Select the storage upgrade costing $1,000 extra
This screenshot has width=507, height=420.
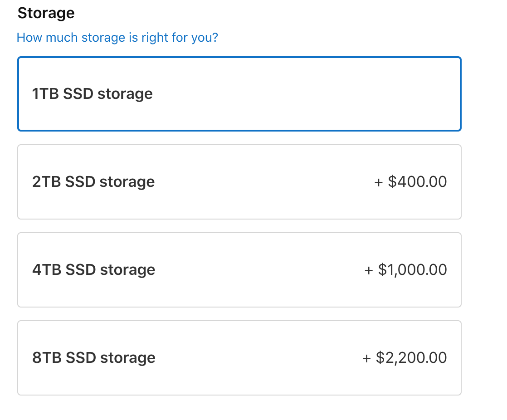click(239, 270)
